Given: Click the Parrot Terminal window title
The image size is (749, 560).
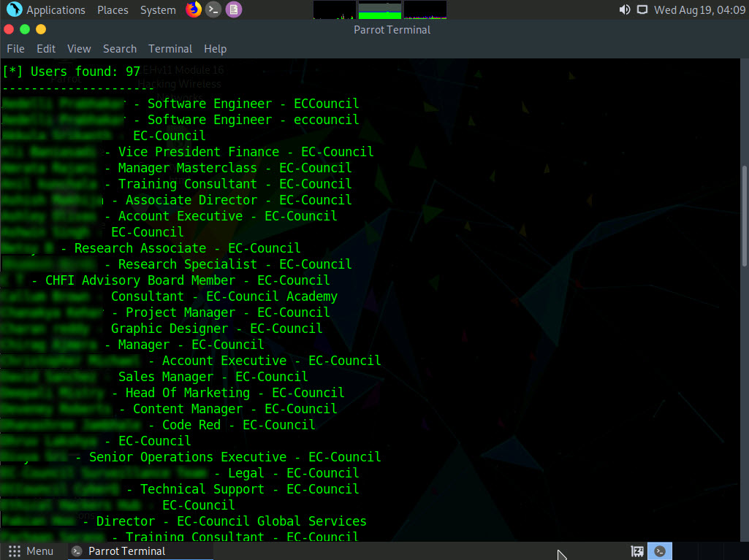Looking at the screenshot, I should tap(392, 30).
